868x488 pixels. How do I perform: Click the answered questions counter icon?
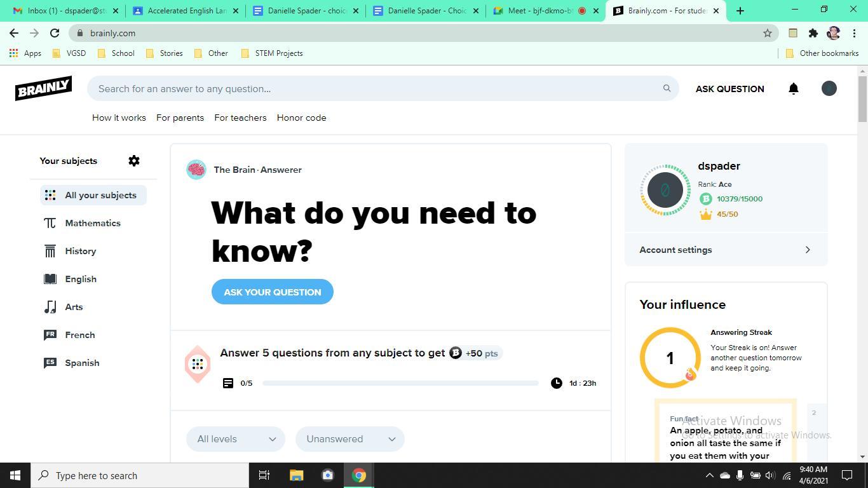click(228, 383)
